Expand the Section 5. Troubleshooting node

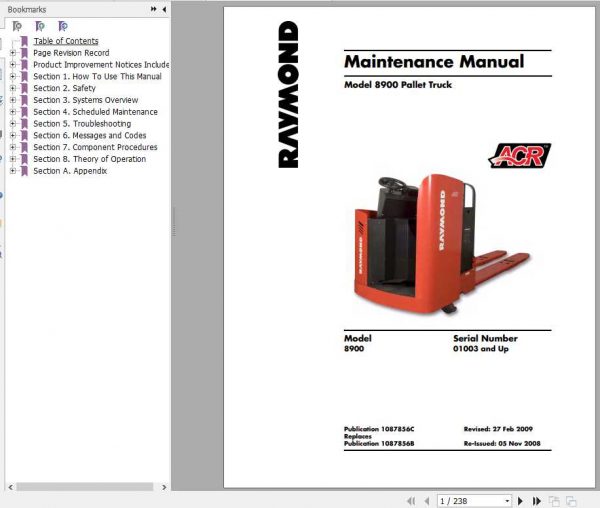pyautogui.click(x=13, y=124)
